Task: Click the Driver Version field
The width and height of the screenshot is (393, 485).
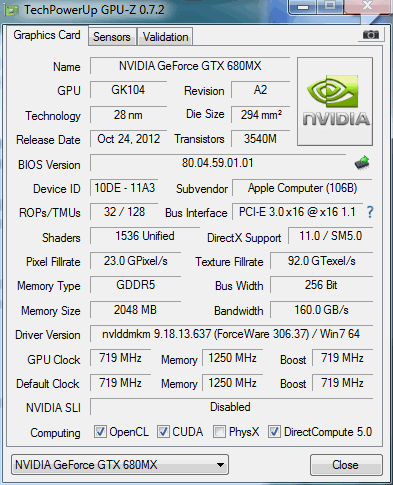Action: click(x=231, y=334)
